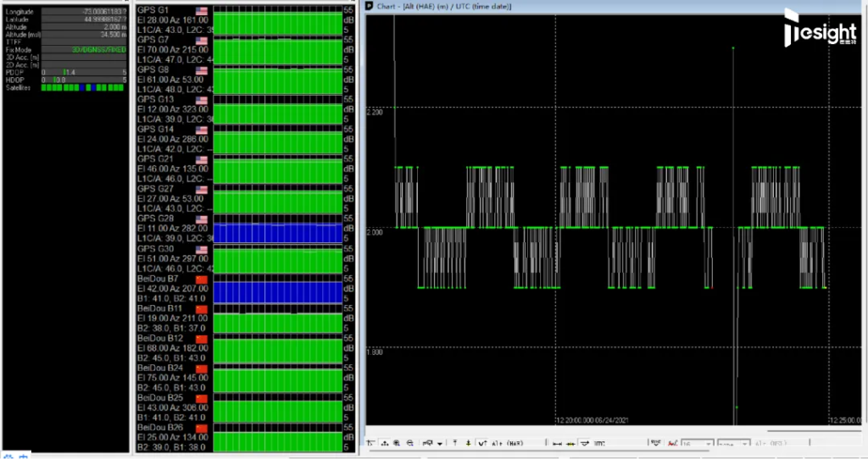Click the X-axis icon directly left of UTC
The width and height of the screenshot is (868, 459).
coord(585,443)
